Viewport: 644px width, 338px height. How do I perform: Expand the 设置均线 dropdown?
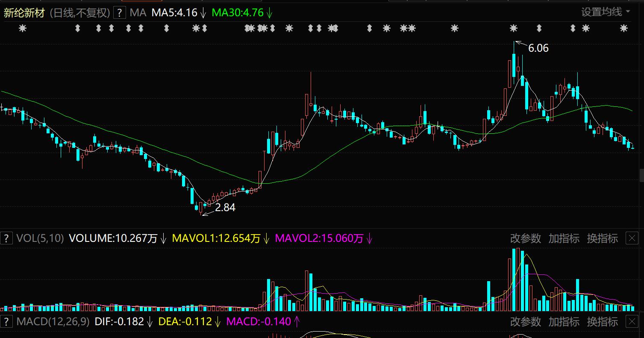606,12
